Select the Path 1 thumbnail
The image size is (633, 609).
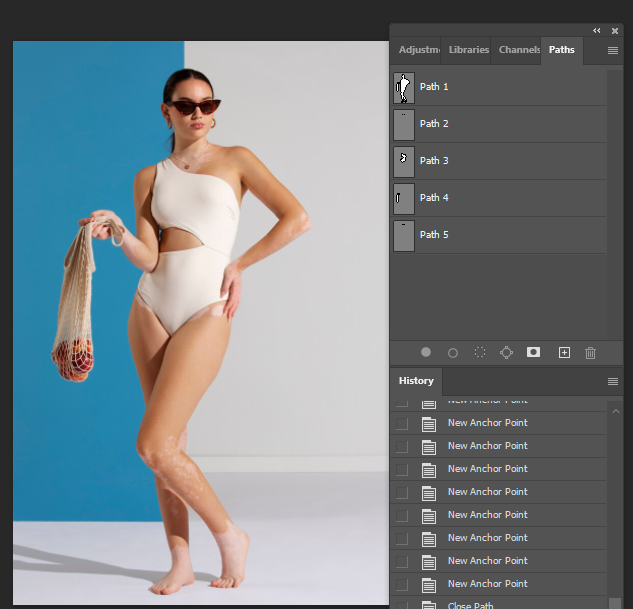pyautogui.click(x=404, y=88)
